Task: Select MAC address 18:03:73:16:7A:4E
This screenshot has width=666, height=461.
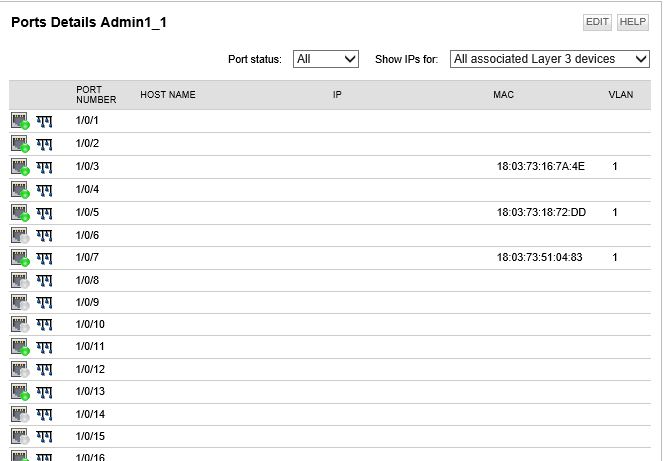Action: coord(541,167)
